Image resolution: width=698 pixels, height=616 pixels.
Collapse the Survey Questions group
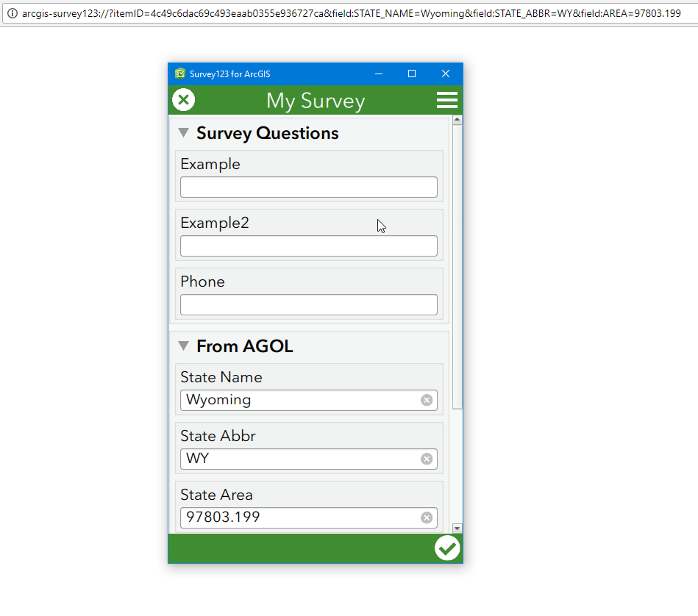pyautogui.click(x=183, y=132)
